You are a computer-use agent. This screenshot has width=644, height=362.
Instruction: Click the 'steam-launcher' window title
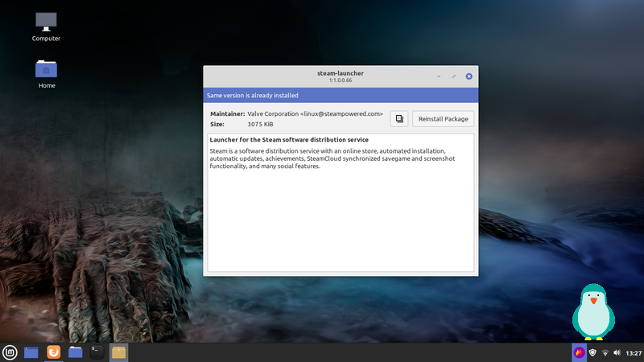340,73
